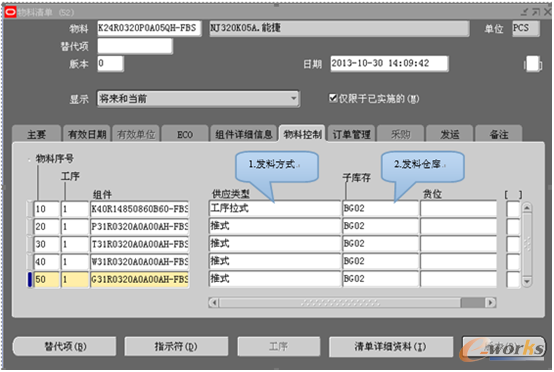Open the 有效日期 tab

[x=87, y=134]
